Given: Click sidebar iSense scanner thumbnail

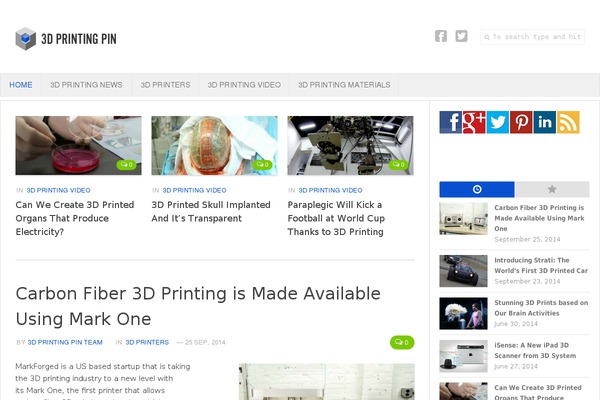Looking at the screenshot, I should click(463, 356).
